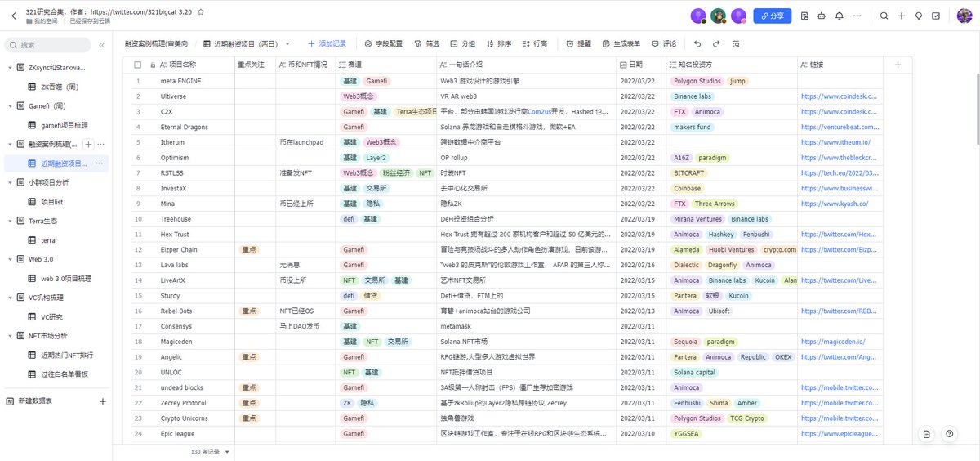Collapse the 小群项目分析 tree group
Screen dimensions: 980x461
(x=9, y=182)
